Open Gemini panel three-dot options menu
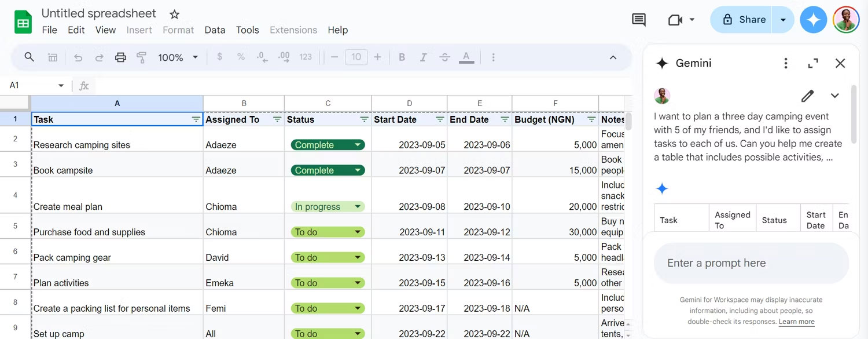This screenshot has width=868, height=339. click(x=785, y=63)
